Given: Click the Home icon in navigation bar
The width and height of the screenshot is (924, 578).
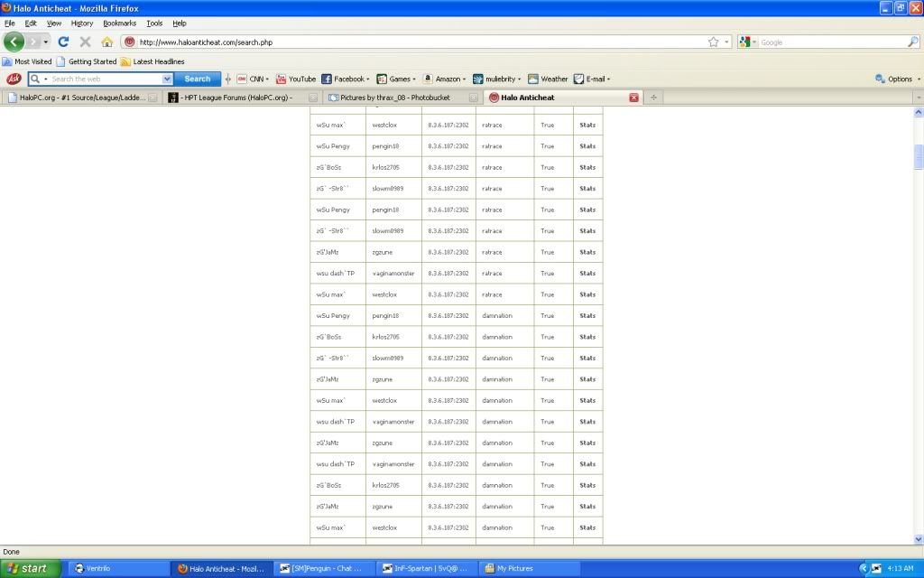Looking at the screenshot, I should click(106, 42).
